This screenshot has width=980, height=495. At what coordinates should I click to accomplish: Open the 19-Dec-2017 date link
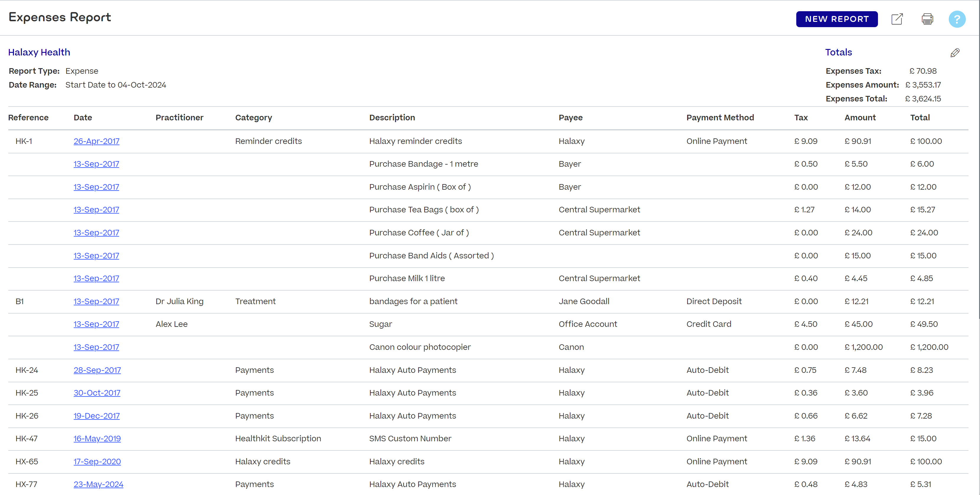click(x=96, y=416)
